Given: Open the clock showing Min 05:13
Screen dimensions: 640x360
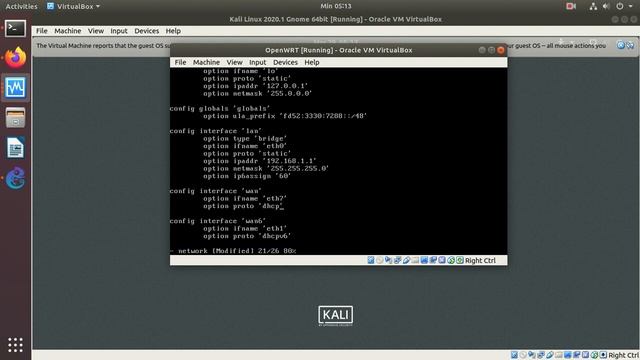Looking at the screenshot, I should (x=336, y=6).
